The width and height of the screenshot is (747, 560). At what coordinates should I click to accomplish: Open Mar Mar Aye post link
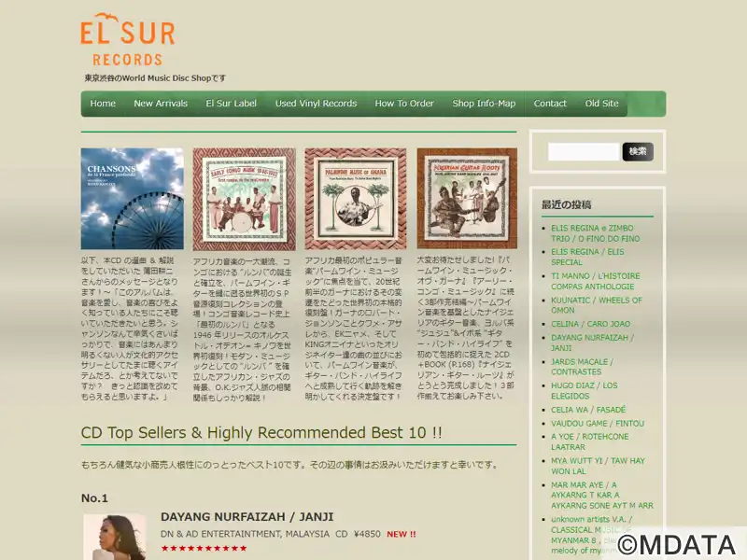[x=602, y=496]
